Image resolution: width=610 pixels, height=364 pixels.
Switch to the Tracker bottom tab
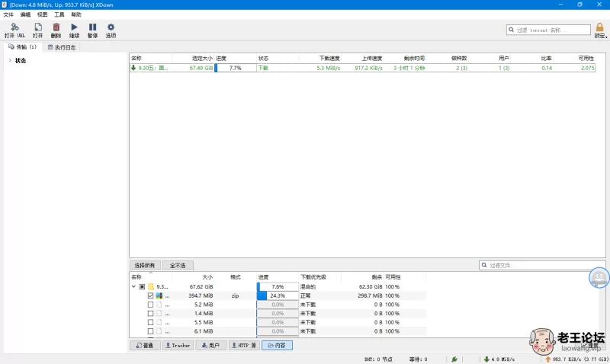click(x=178, y=346)
